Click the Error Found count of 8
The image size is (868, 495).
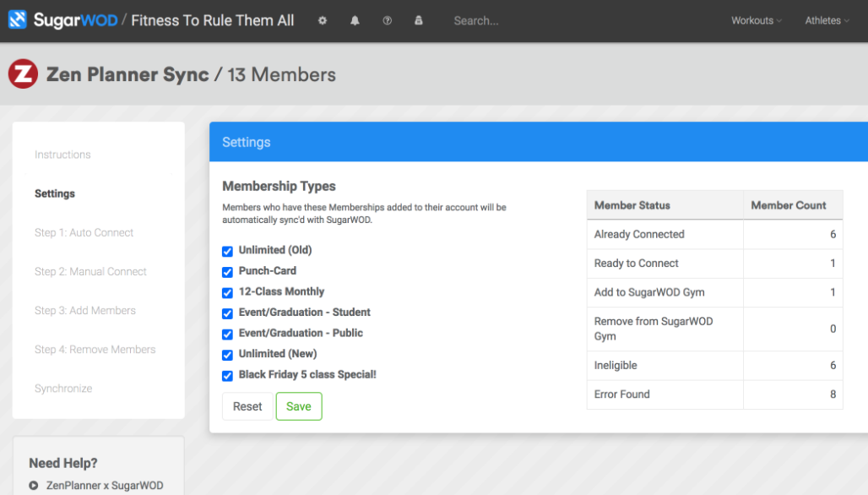pos(833,394)
